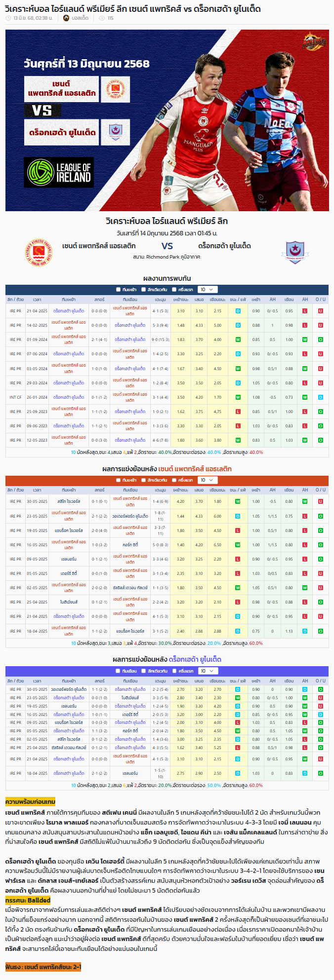Click O badge in head-to-head 12-05-2023 row
Viewport: 334px width, 980px height.
click(321, 440)
